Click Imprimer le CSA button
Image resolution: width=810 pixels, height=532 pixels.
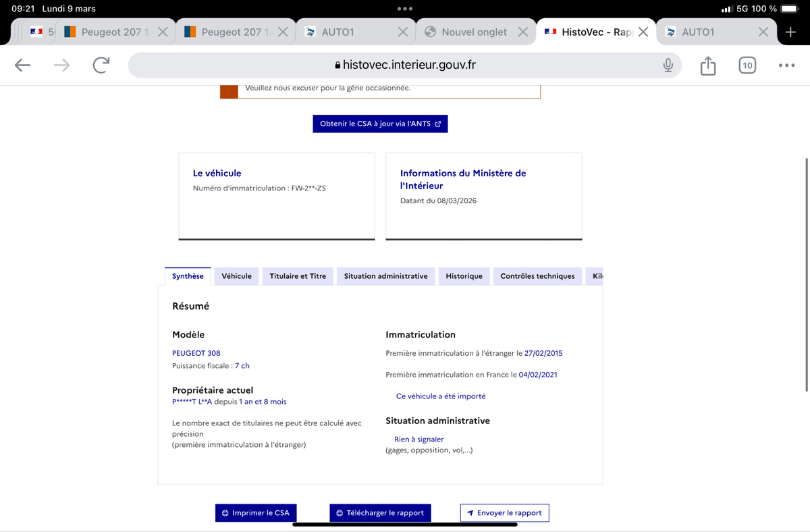point(256,513)
